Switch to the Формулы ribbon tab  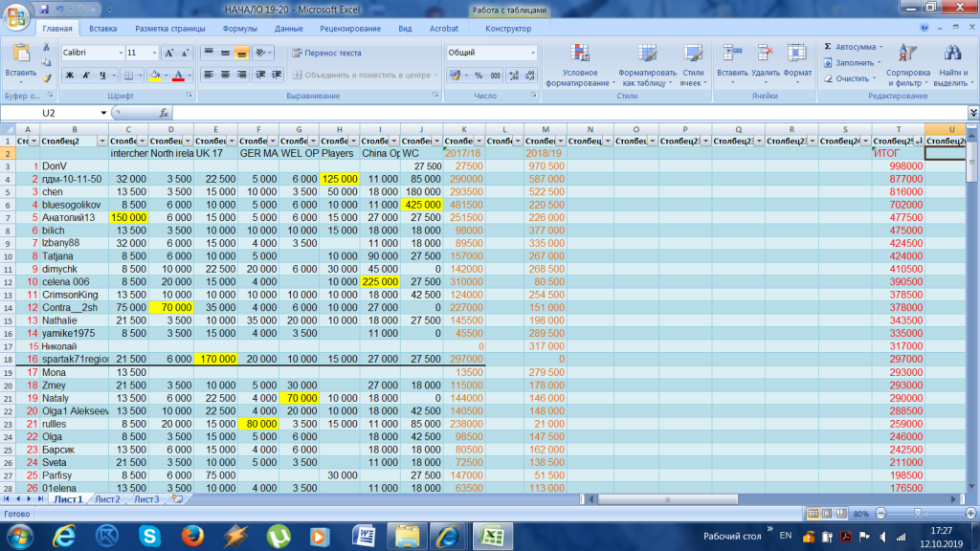click(x=239, y=29)
